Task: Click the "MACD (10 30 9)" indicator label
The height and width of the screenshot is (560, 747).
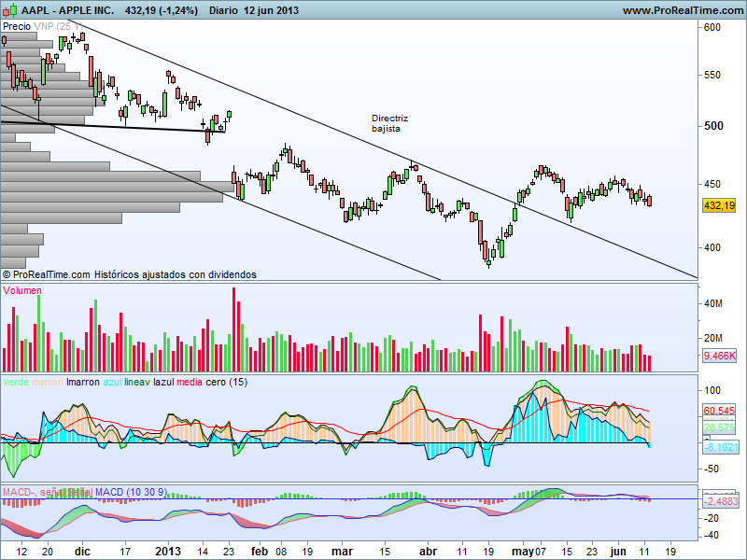Action: pyautogui.click(x=131, y=492)
